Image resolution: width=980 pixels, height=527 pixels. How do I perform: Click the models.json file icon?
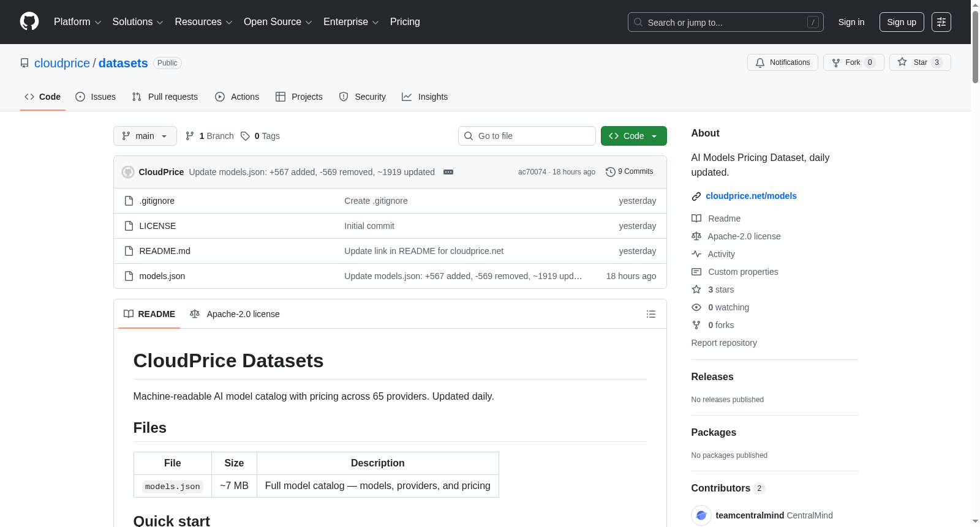pyautogui.click(x=129, y=276)
